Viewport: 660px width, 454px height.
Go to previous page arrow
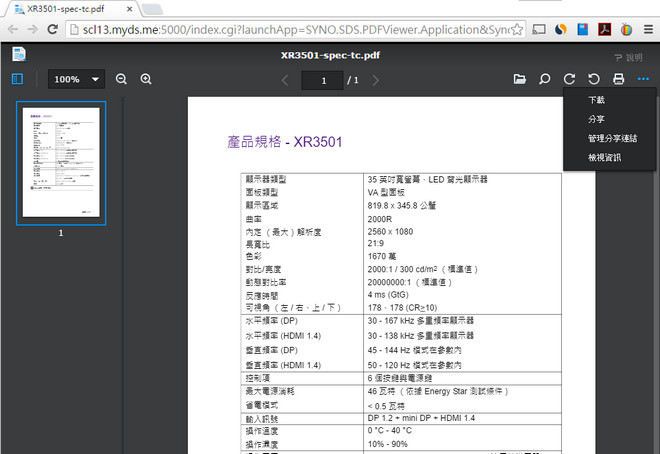[x=285, y=80]
